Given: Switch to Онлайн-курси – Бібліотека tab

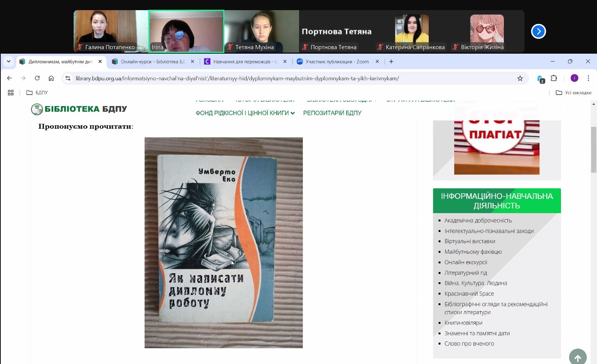Looking at the screenshot, I should (x=152, y=62).
